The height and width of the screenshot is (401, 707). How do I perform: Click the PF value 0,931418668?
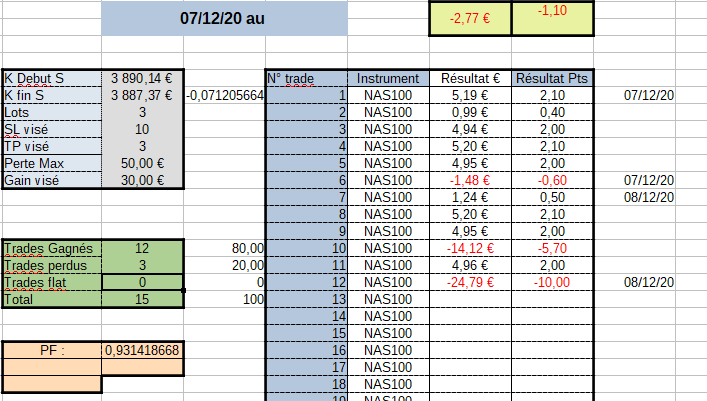(142, 350)
